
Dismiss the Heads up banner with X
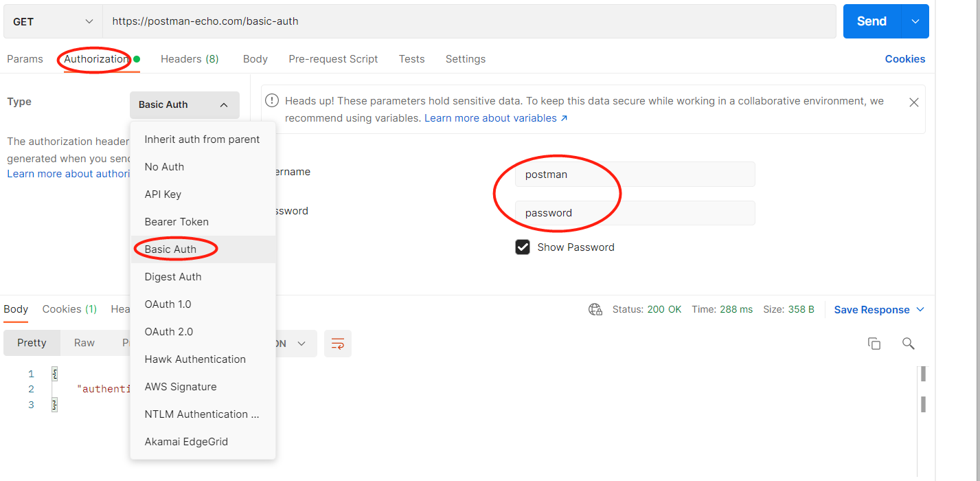click(913, 102)
